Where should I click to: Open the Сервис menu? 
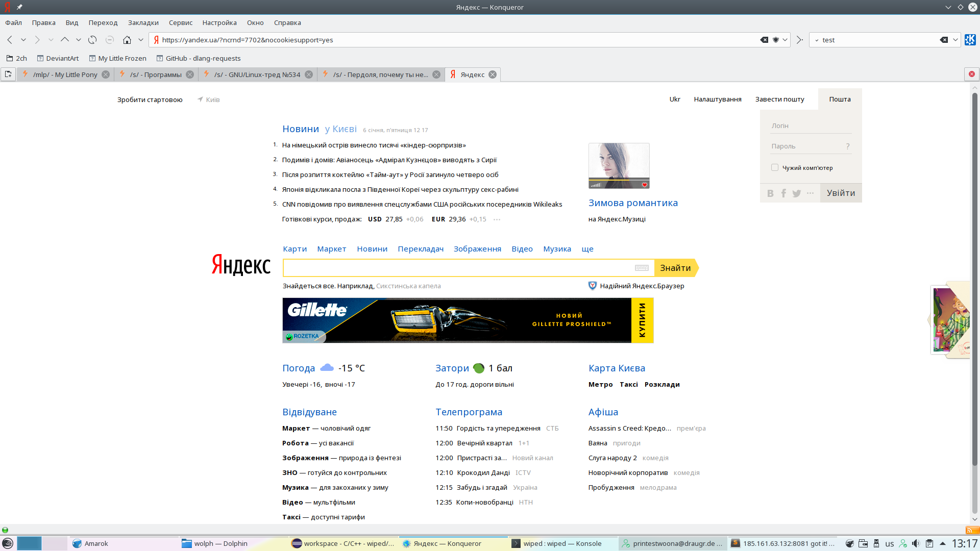(x=181, y=22)
